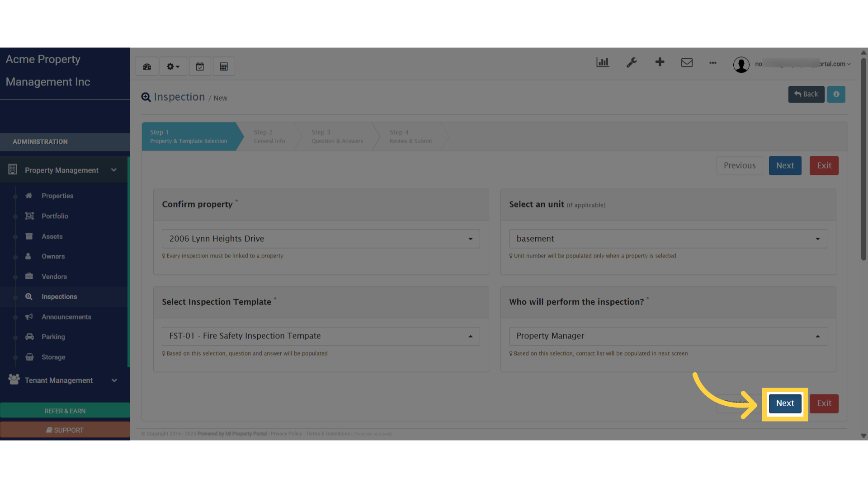Screen dimensions: 868x488
Task: Open the ellipsis more options icon
Action: coord(713,63)
